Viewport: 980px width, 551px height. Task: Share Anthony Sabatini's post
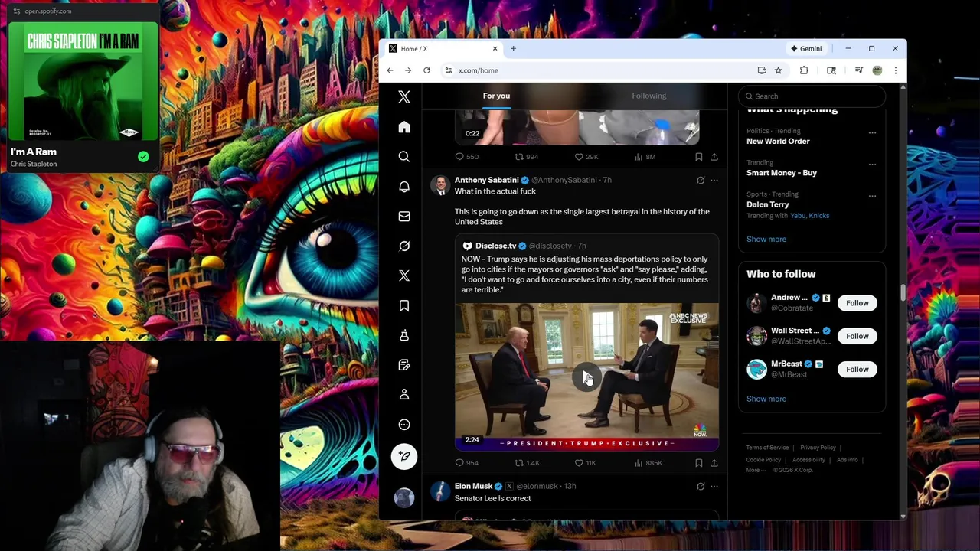[714, 463]
